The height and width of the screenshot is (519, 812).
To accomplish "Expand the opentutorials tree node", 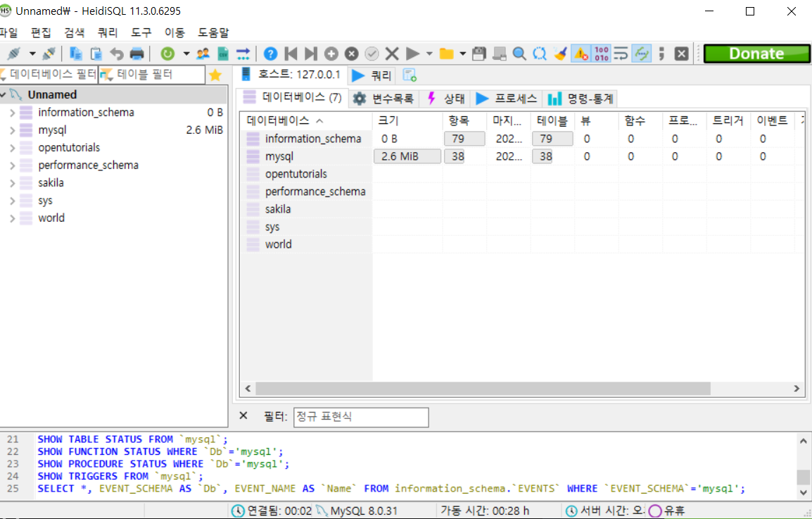I will pos(13,148).
